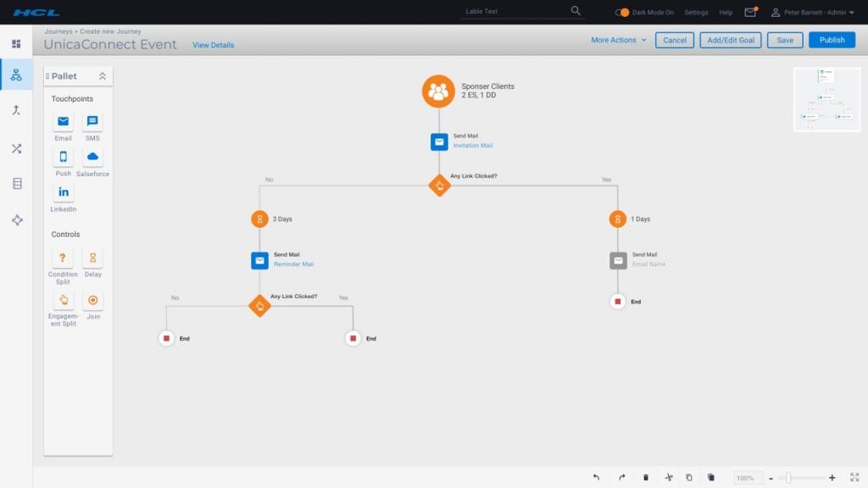Select the End node on lower No branch

(167, 338)
